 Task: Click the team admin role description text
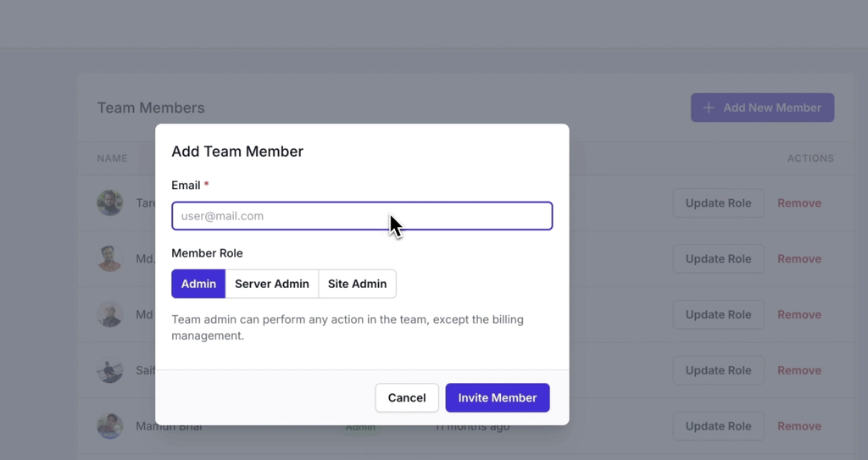point(348,327)
